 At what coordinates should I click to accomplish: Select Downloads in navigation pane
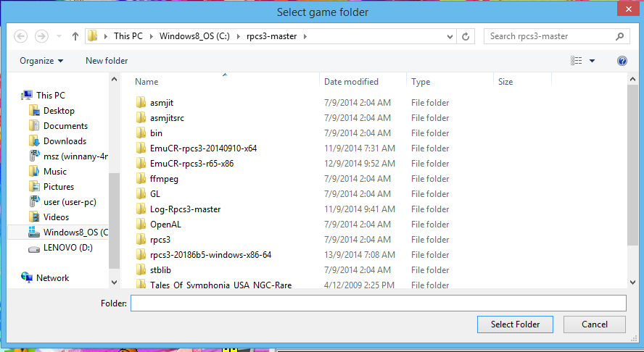coord(65,141)
